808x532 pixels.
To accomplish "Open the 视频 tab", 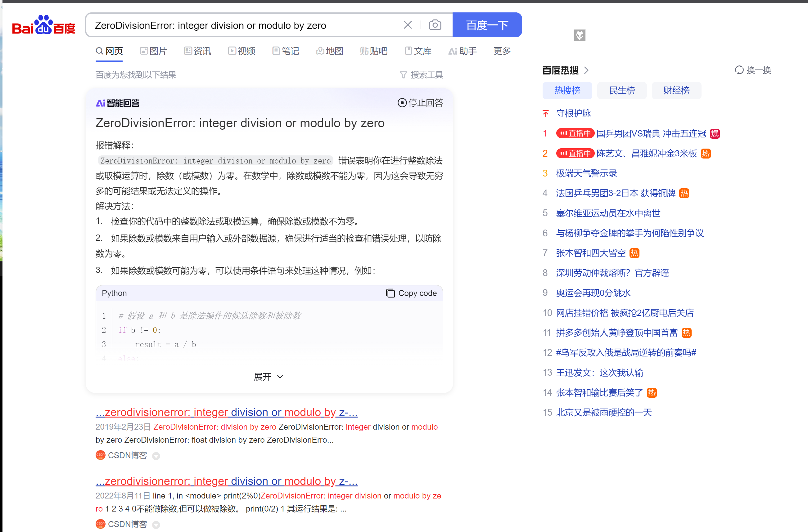I will click(242, 51).
